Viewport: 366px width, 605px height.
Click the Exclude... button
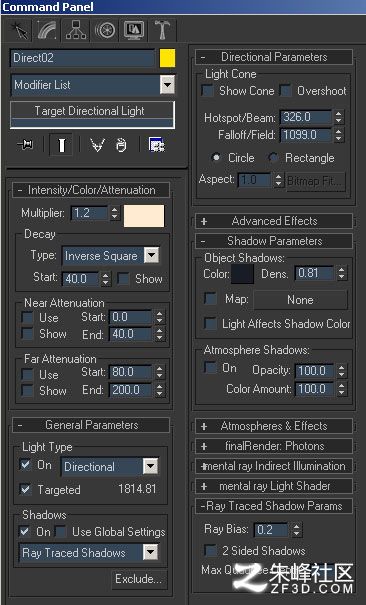pyautogui.click(x=139, y=579)
